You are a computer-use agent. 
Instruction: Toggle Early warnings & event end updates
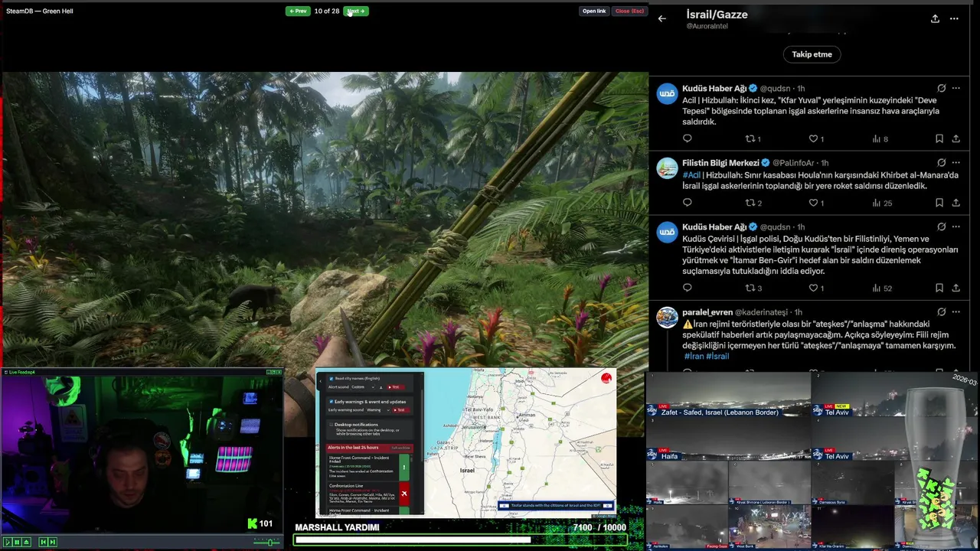[332, 402]
